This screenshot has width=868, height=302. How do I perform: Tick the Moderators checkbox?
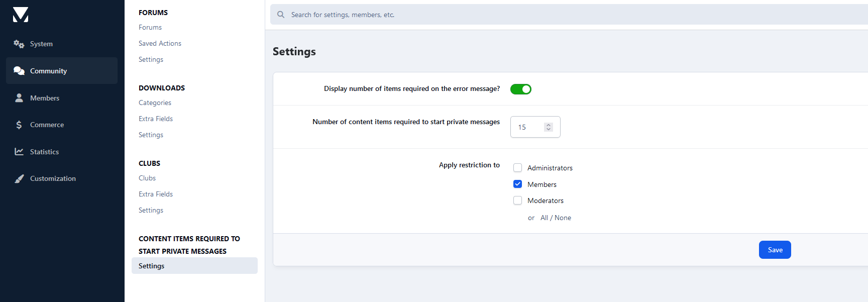point(518,200)
